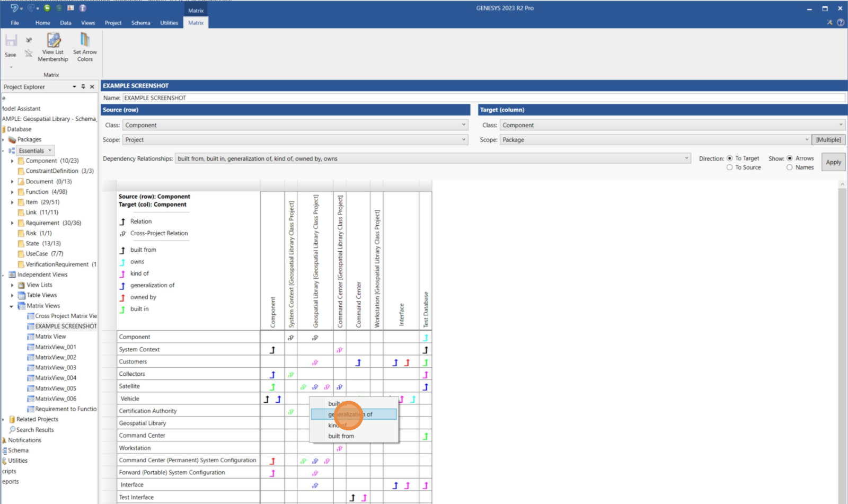Image resolution: width=848 pixels, height=504 pixels.
Task: Open EXAMPLE SCREENSHOT matrix view item
Action: [66, 326]
